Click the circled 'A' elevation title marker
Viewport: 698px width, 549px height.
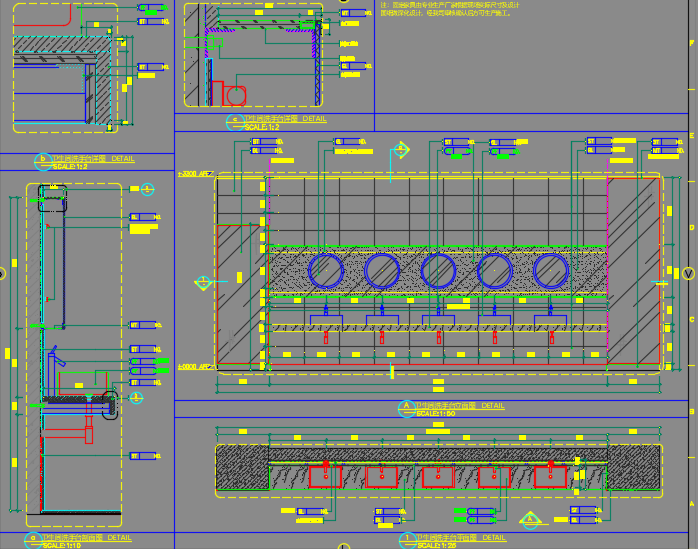point(406,408)
